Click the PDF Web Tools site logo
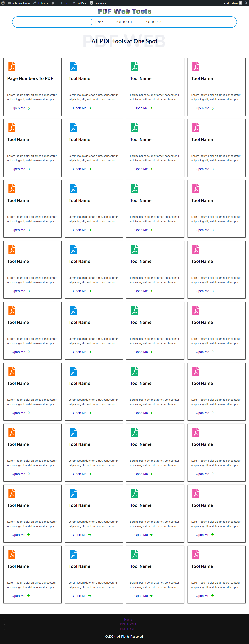Screen dimensions: 249x644 tap(124, 11)
